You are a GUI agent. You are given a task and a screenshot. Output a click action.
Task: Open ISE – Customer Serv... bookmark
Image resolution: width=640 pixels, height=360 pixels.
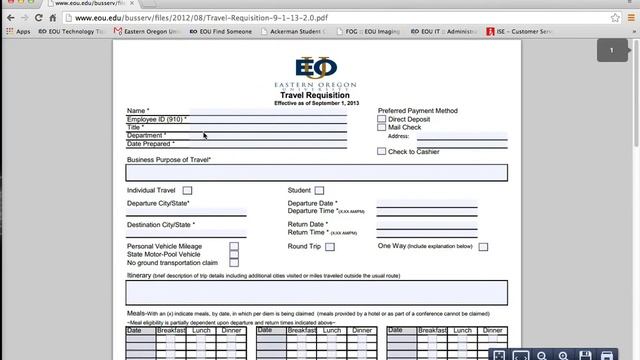coord(519,31)
